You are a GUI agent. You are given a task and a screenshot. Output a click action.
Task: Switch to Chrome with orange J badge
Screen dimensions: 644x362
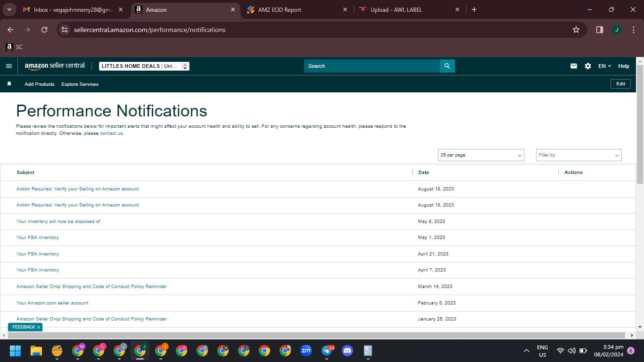[161, 351]
